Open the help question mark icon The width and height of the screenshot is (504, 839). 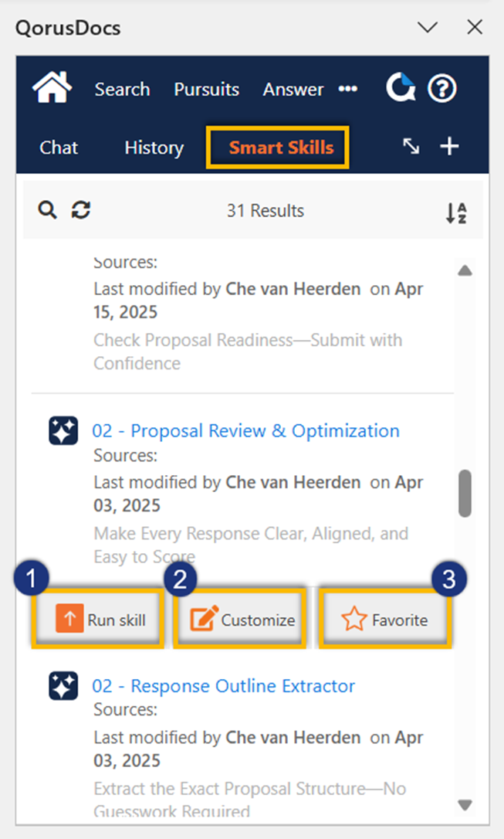click(442, 89)
